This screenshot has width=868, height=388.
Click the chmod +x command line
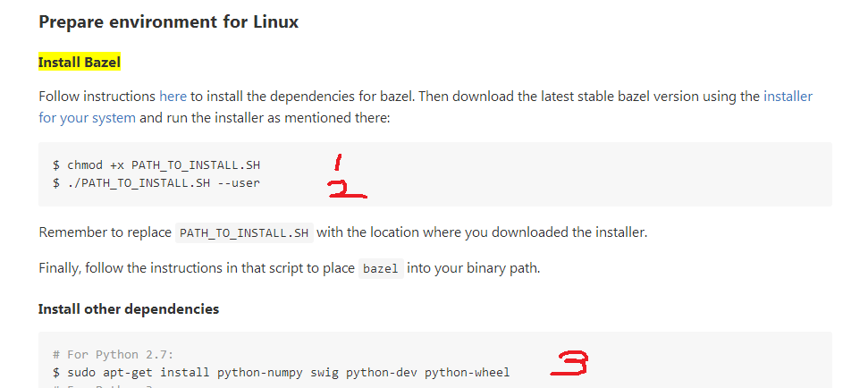[162, 165]
